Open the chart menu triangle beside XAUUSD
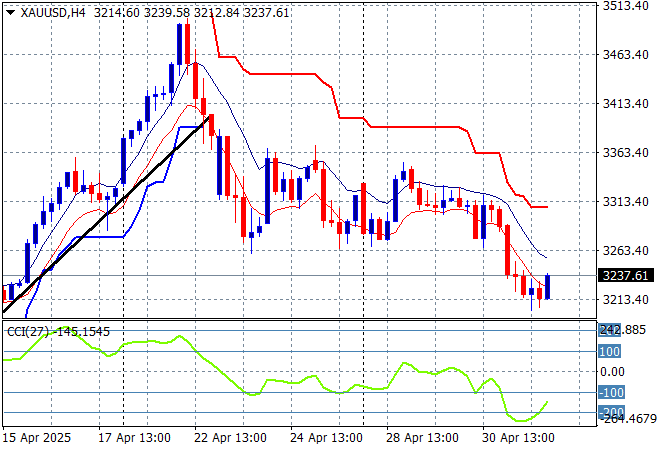The image size is (660, 450). (11, 13)
